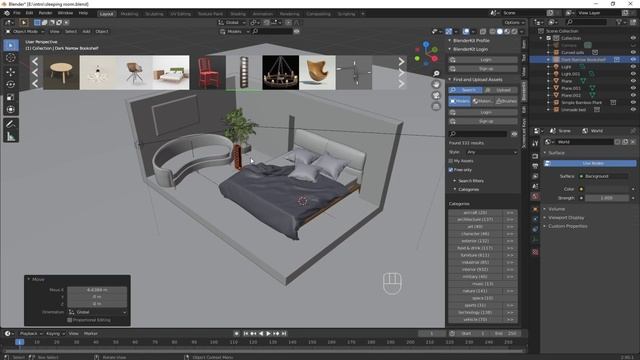Open the File menu
Viewport: 640px width, 360px height.
(17, 13)
